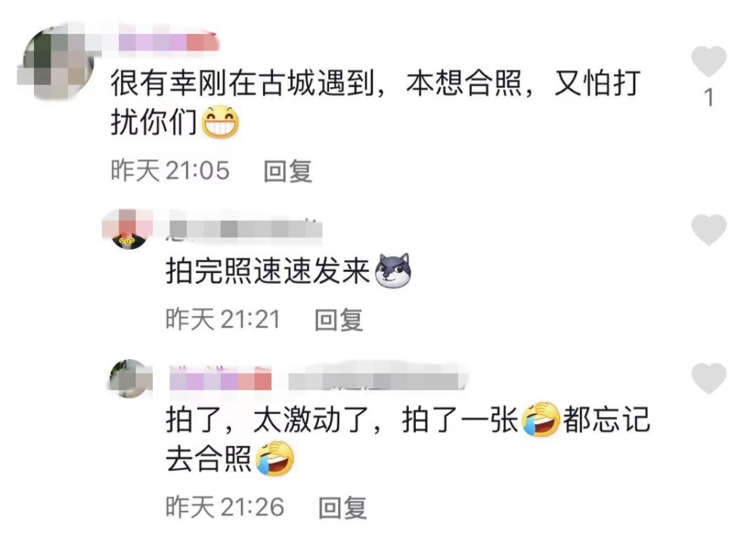Reply to the 21:26 comment
The height and width of the screenshot is (545, 756).
(x=342, y=507)
